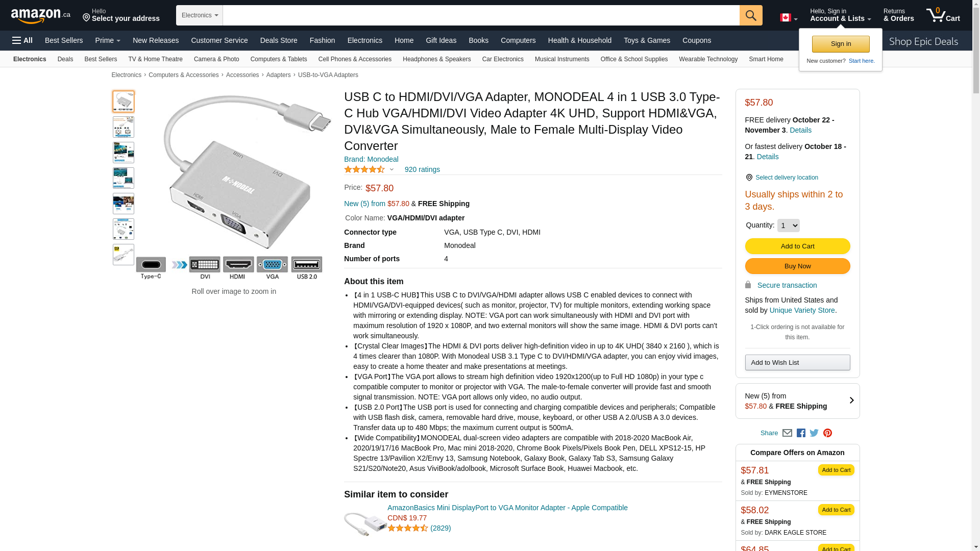Open the Quantity dropdown
980x551 pixels.
click(x=788, y=226)
